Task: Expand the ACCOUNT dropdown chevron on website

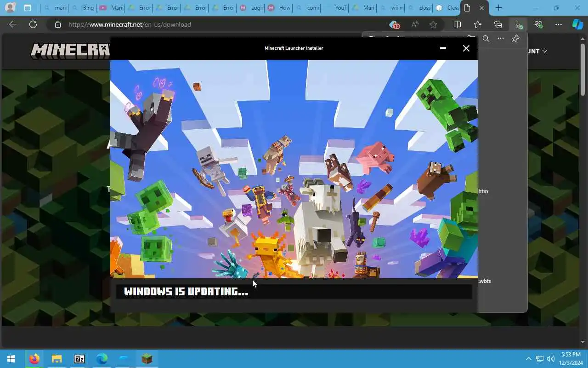Action: (545, 52)
